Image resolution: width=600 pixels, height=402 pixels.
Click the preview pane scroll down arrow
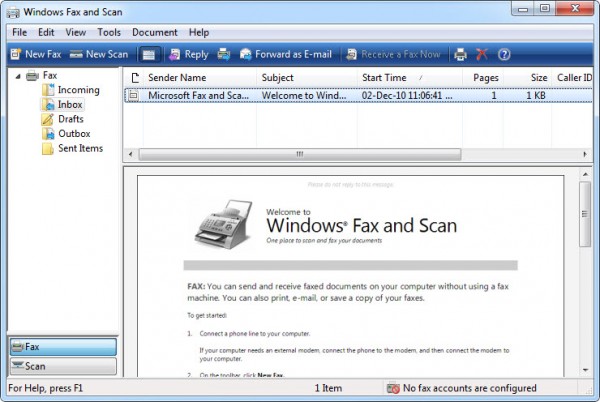pos(585,370)
